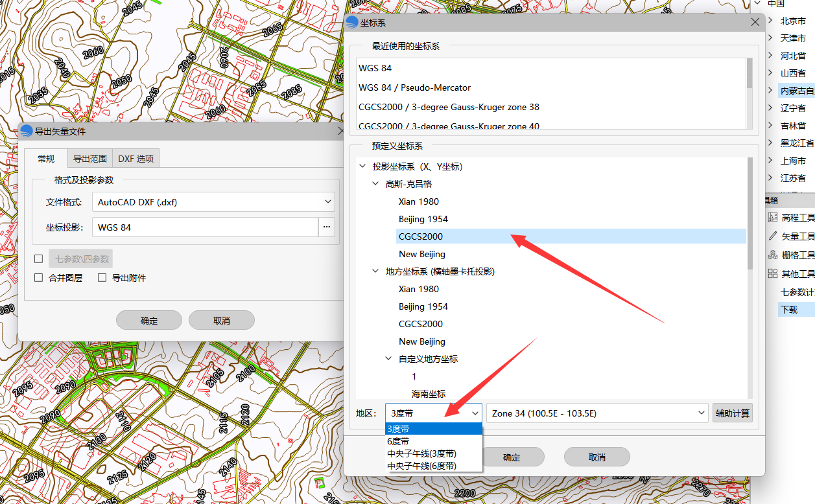Check the 合并图层 checkbox

[38, 278]
